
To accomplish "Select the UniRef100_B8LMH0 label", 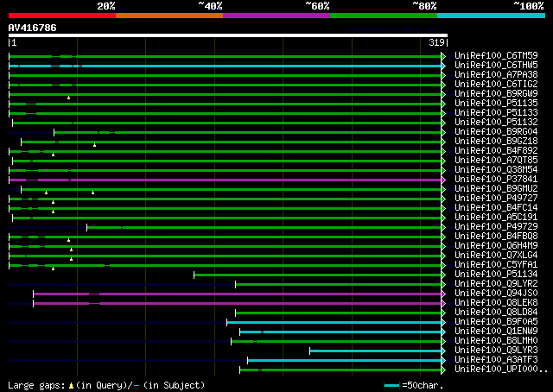I will tap(496, 341).
